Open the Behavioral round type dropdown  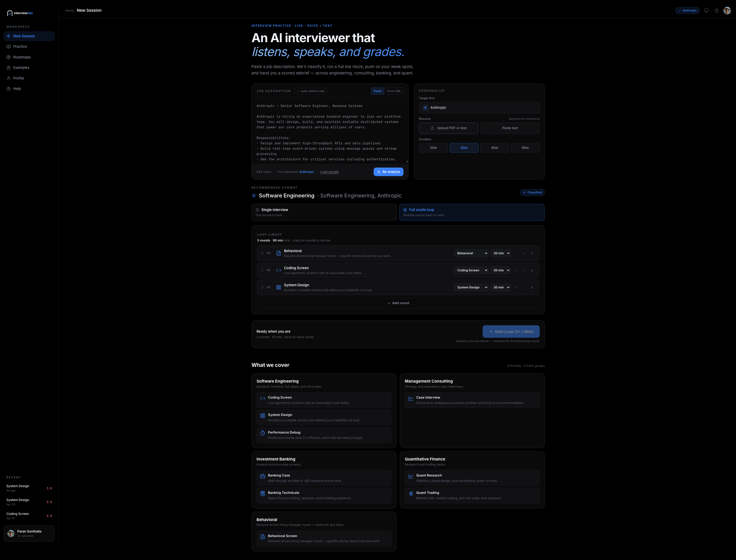pos(471,253)
